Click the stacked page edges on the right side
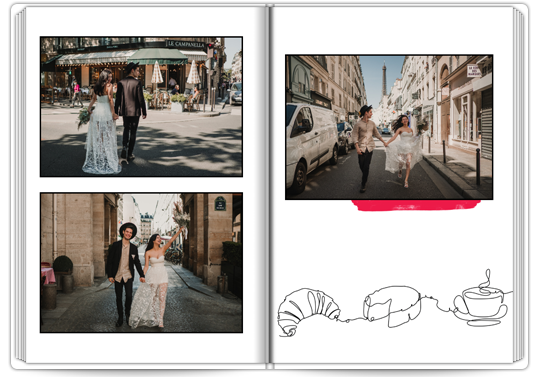Screen dimensions: 540x380 (519, 186)
